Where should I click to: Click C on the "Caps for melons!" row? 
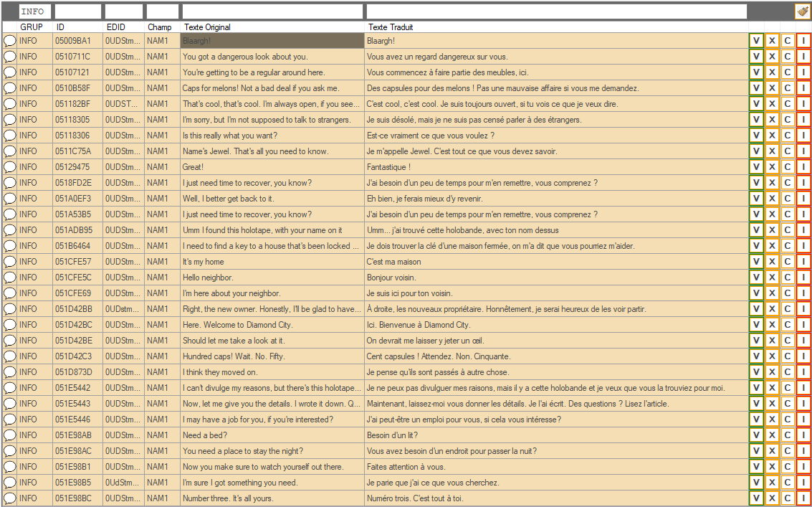click(787, 88)
